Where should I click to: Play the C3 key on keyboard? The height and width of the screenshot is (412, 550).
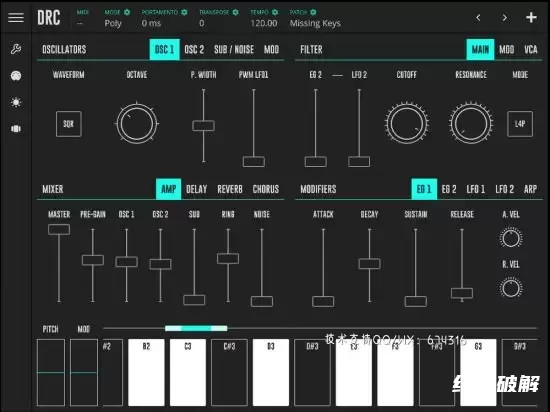point(188,372)
